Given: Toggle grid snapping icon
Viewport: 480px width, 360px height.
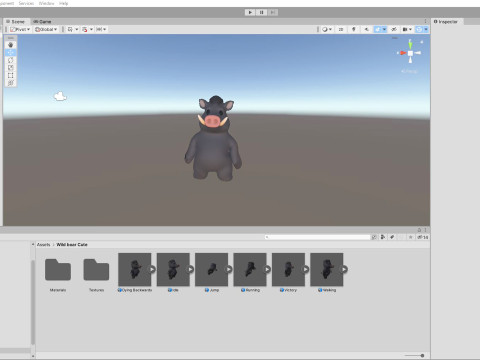Looking at the screenshot, I should (85, 29).
